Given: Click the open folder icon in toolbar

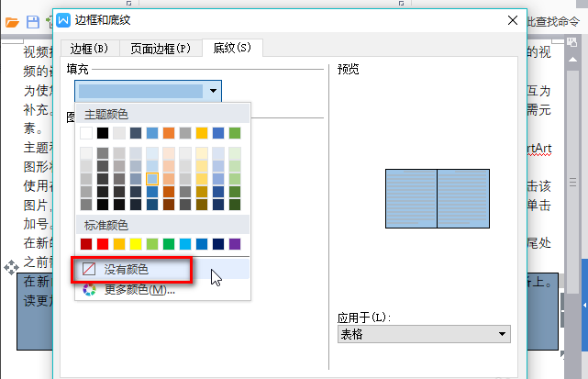Looking at the screenshot, I should click(12, 21).
